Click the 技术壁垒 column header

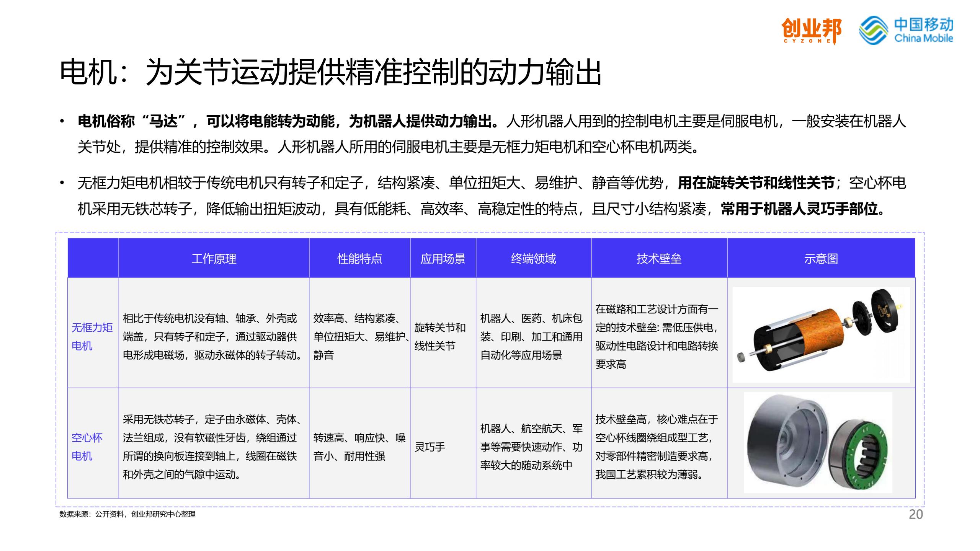(x=659, y=259)
